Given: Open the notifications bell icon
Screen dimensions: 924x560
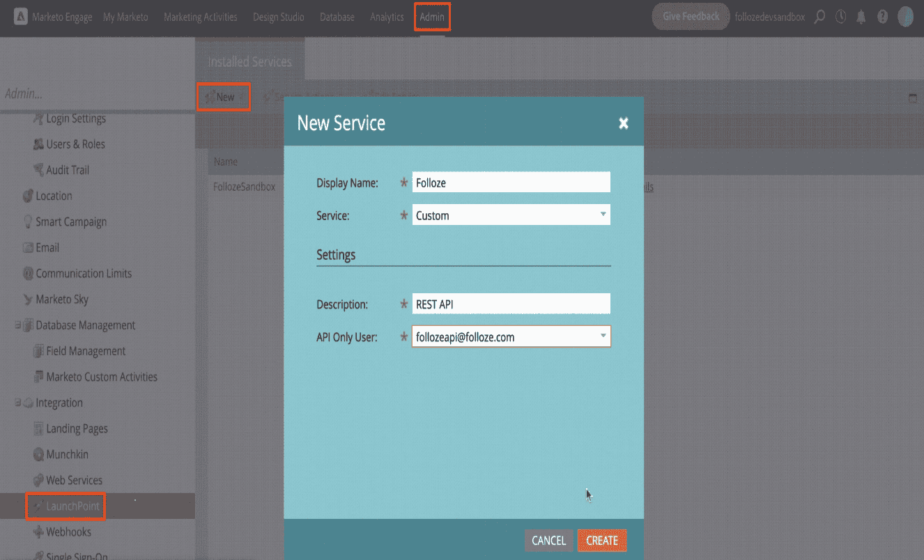Looking at the screenshot, I should 863,17.
